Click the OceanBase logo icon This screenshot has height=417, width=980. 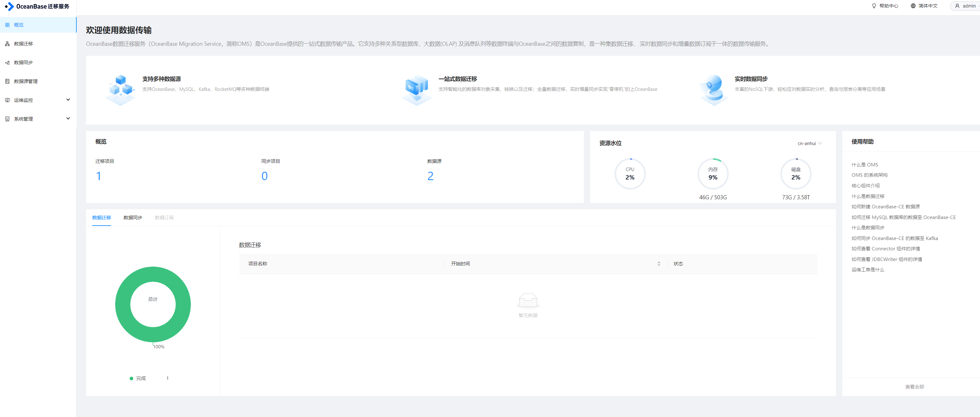pos(9,7)
